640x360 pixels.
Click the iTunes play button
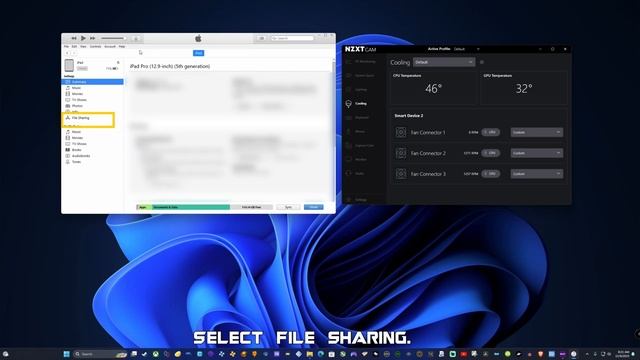83,38
